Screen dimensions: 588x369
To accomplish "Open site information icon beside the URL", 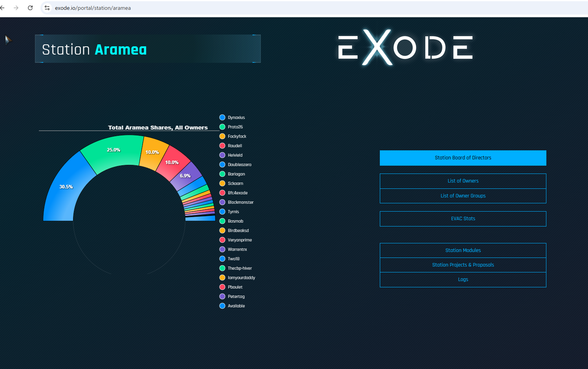I will pos(47,8).
